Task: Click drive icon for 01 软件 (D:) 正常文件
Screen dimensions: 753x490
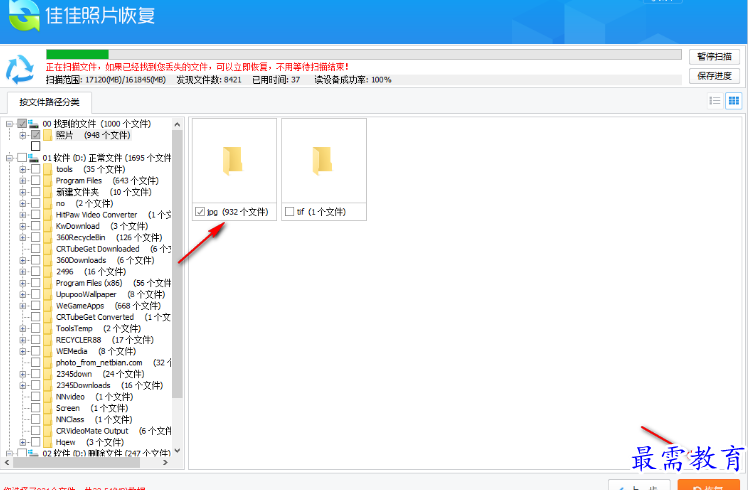Action: 34,158
